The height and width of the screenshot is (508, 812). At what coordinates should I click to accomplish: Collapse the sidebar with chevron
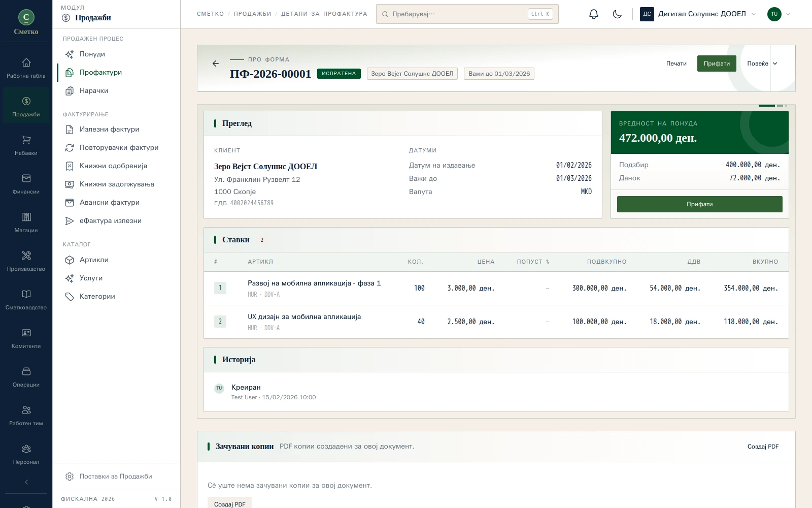26,482
